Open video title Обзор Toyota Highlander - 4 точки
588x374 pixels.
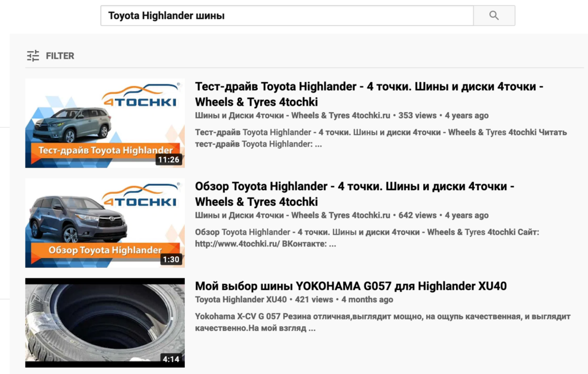pos(355,194)
